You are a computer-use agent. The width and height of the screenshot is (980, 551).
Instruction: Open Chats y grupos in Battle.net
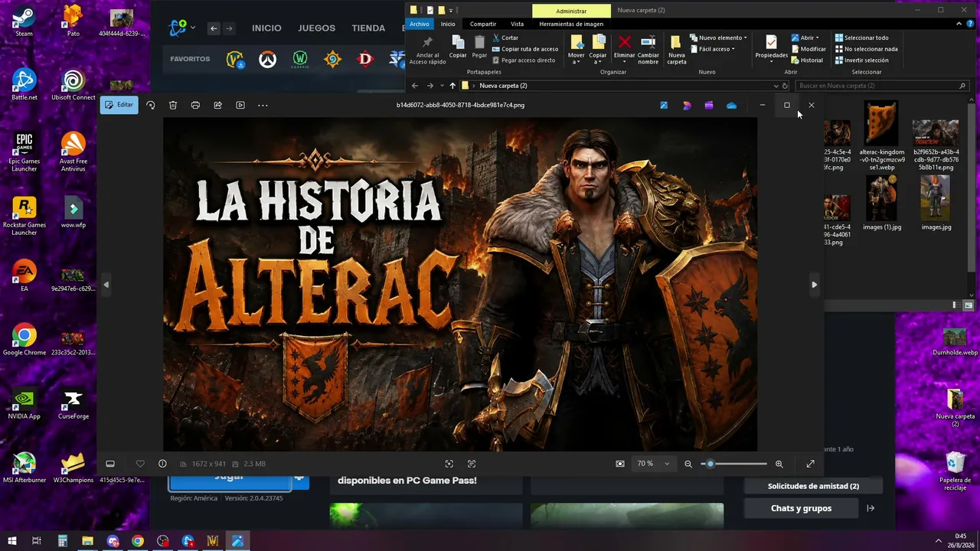[x=801, y=508]
